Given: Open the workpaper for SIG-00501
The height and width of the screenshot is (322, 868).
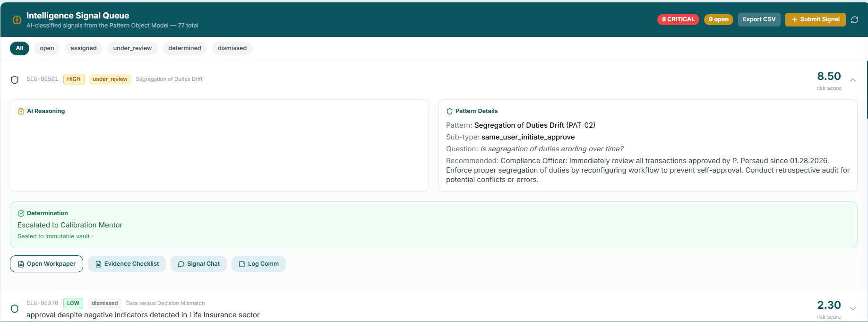Looking at the screenshot, I should click(x=46, y=264).
